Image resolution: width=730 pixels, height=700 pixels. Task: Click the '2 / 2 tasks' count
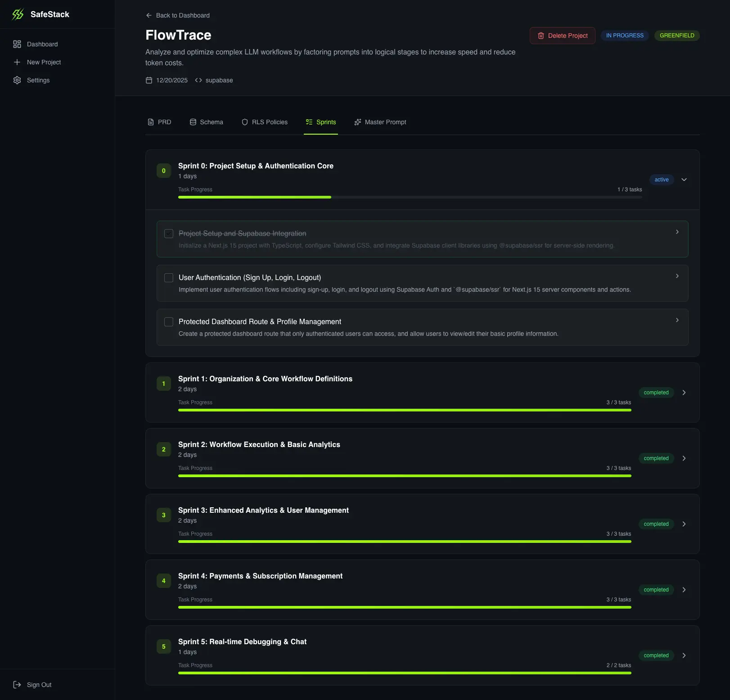619,665
